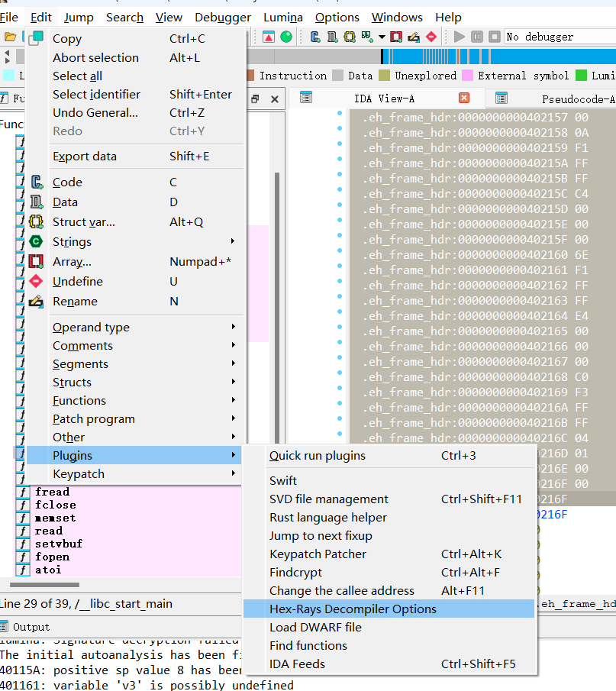Choose Quick run plugins
The image size is (616, 691).
point(389,455)
